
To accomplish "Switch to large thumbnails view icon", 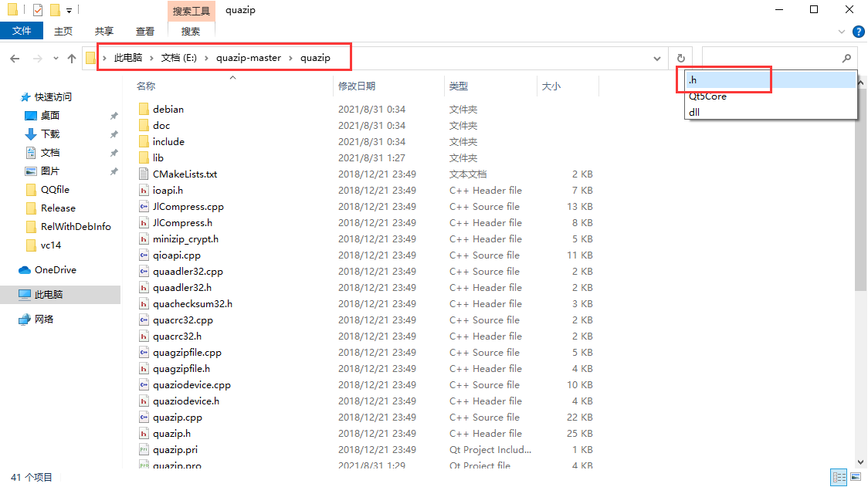I will pos(856,476).
